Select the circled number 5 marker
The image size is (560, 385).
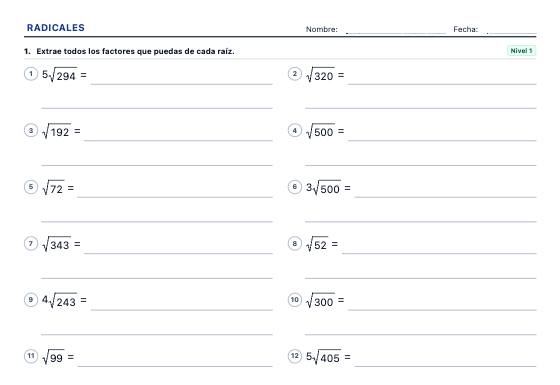(31, 187)
